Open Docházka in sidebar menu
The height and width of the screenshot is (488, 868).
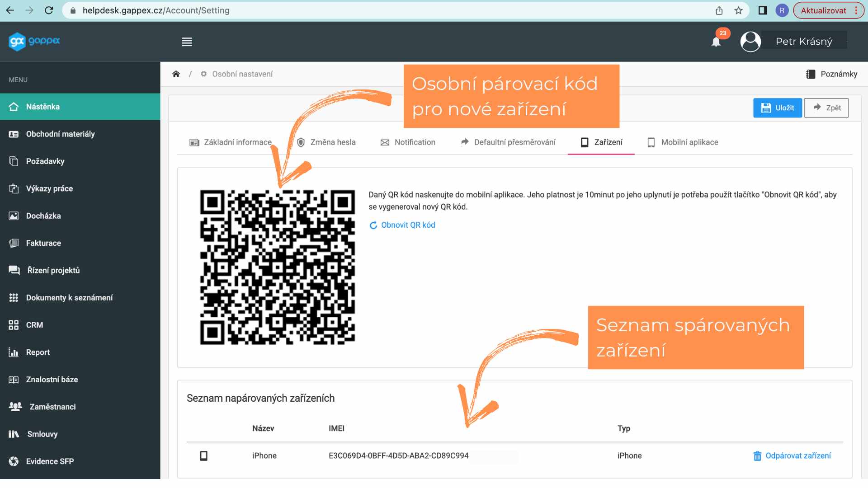click(x=43, y=216)
